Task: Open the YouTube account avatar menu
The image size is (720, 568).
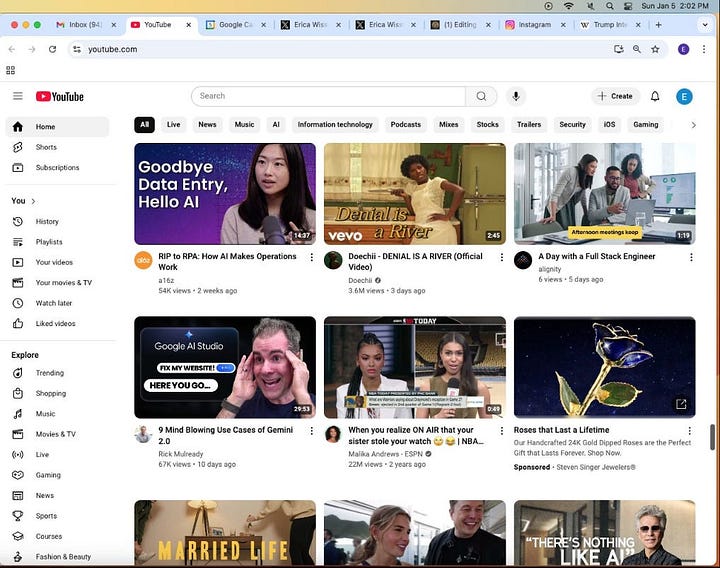Action: point(684,96)
